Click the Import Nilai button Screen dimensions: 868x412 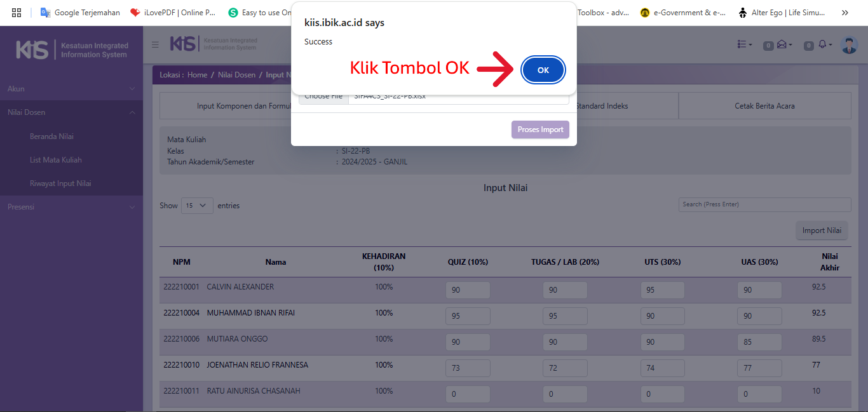point(822,230)
